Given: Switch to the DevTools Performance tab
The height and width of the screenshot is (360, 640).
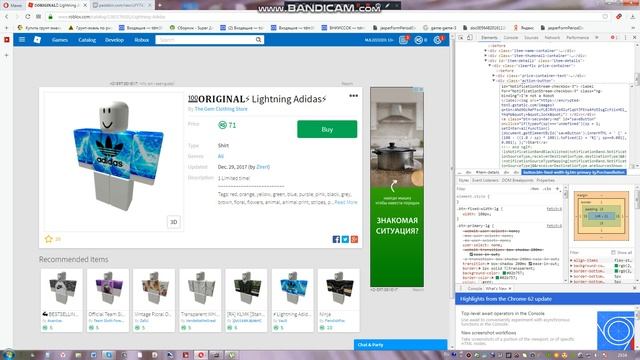Looking at the screenshot, I should click(578, 38).
